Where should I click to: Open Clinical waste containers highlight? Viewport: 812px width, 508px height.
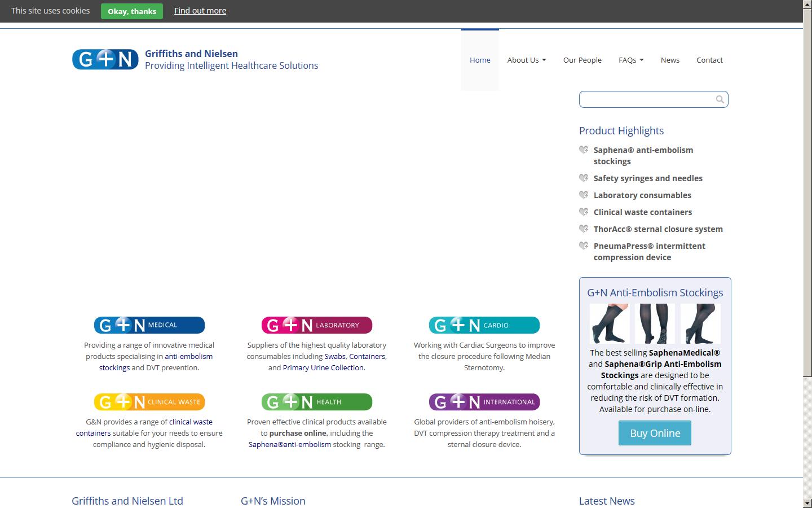(643, 212)
